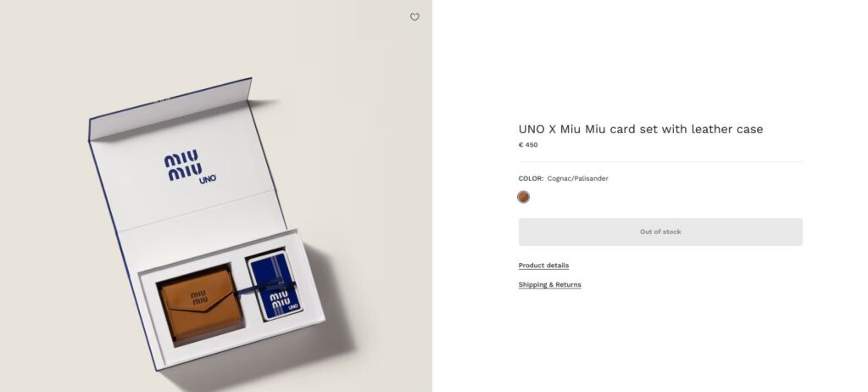Select the Cognac/Palisander color swatch
This screenshot has height=392, width=868.
(x=523, y=197)
